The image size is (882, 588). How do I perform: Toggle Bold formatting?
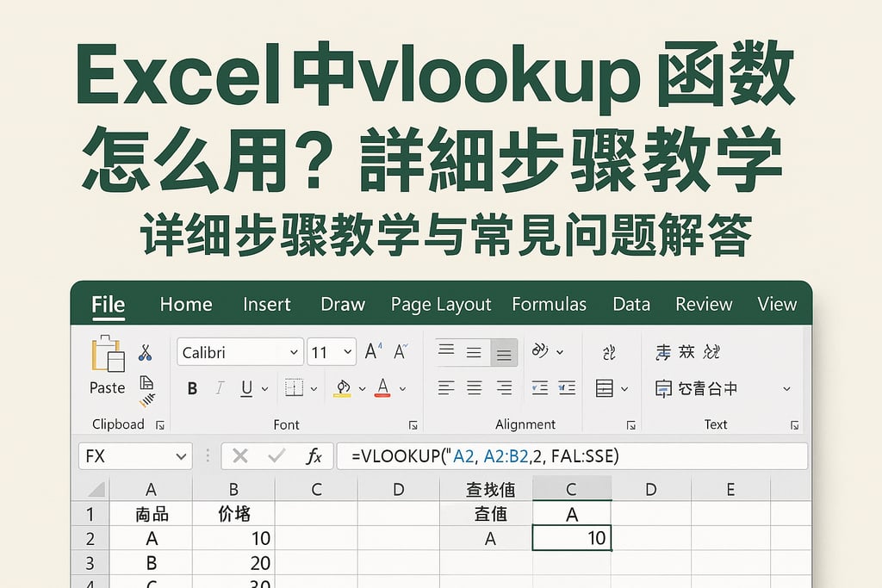[x=192, y=388]
